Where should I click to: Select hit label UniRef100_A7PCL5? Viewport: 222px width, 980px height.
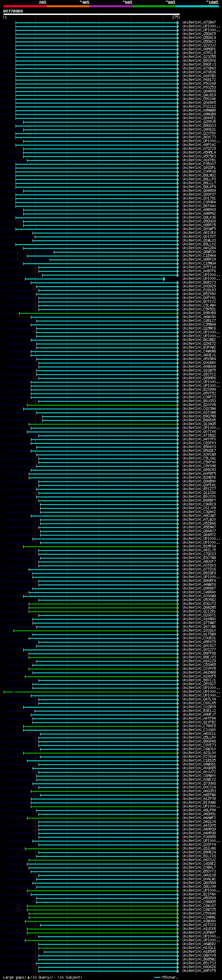[x=199, y=53]
